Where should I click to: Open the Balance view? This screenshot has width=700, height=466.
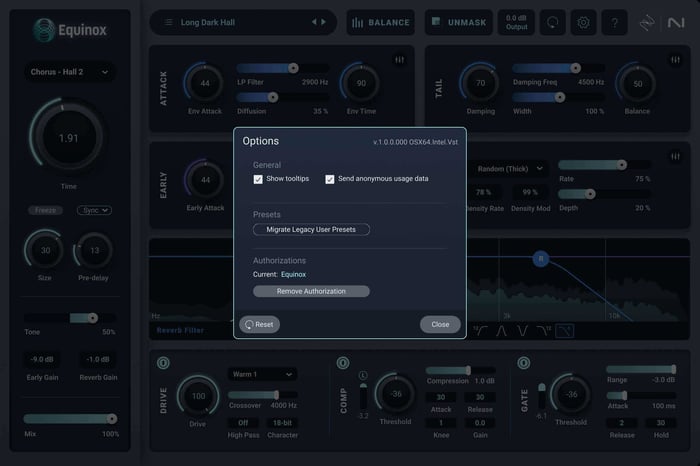point(381,22)
